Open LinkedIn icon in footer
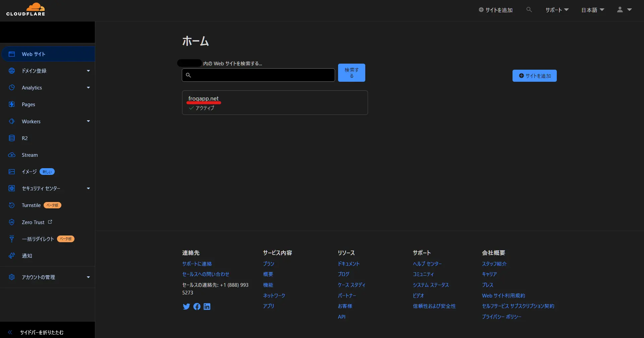The width and height of the screenshot is (644, 338). (207, 307)
